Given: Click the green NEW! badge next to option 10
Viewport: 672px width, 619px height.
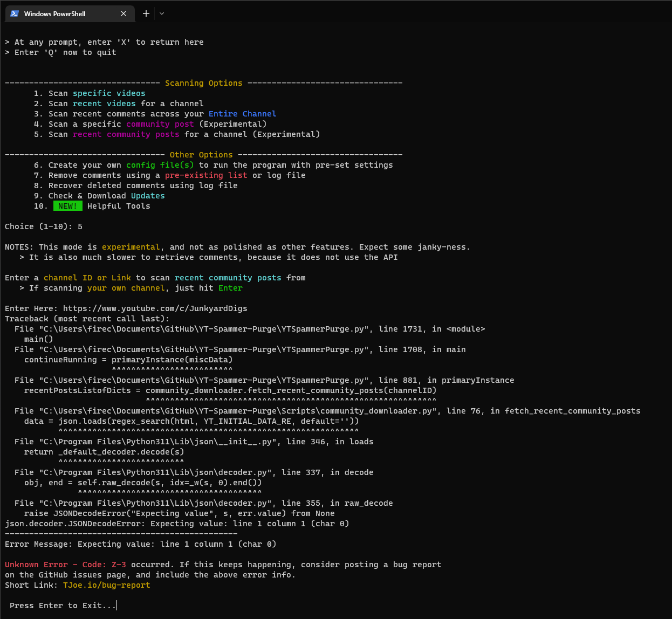Looking at the screenshot, I should pos(67,205).
